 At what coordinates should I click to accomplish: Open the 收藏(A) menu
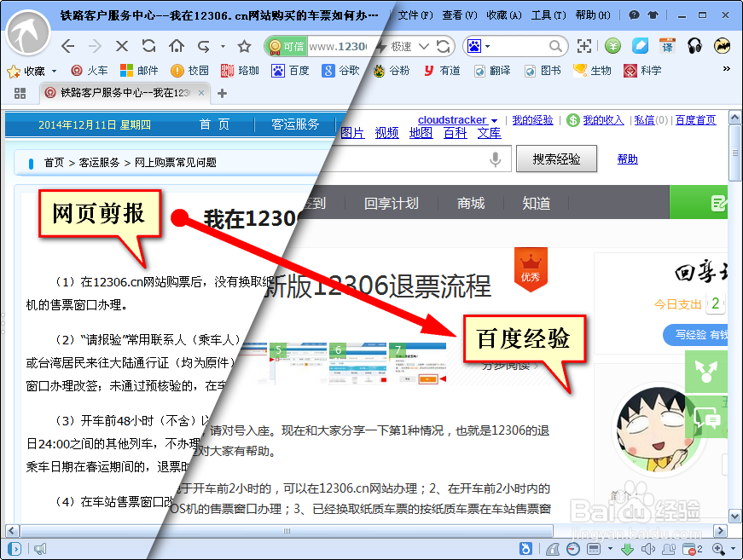[x=503, y=15]
